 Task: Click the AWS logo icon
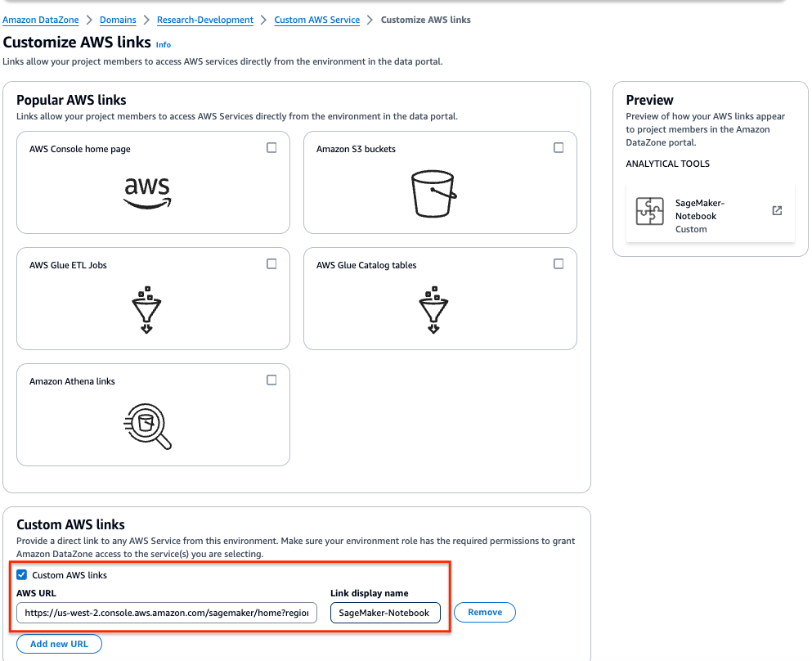pyautogui.click(x=147, y=193)
